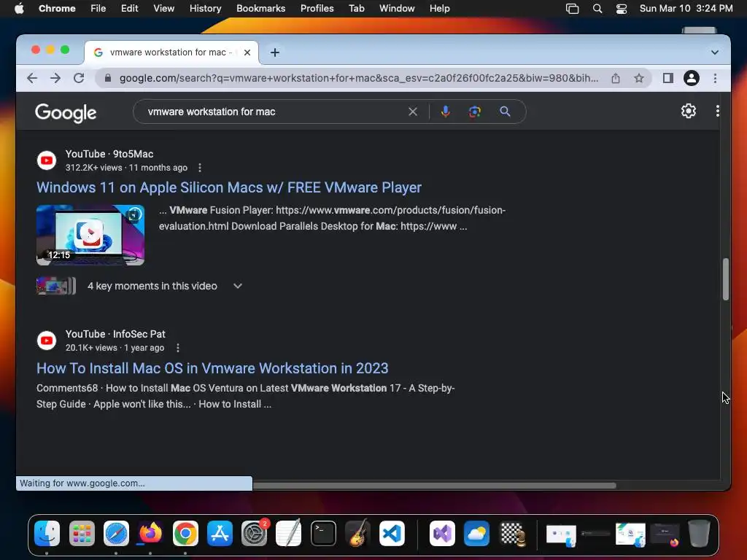
Task: Open How To Install Mac OS in Vmware link
Action: (212, 368)
